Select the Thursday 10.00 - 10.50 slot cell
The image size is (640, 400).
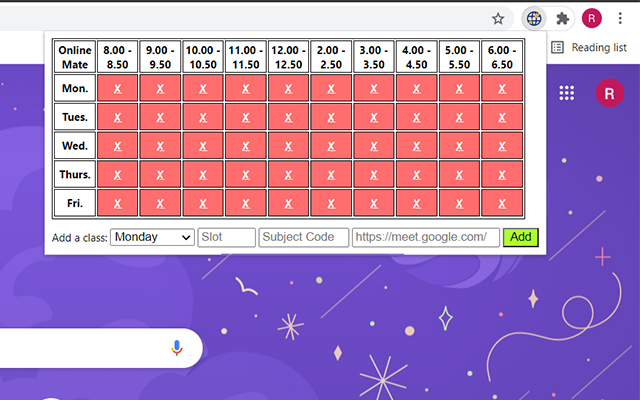[x=203, y=174]
